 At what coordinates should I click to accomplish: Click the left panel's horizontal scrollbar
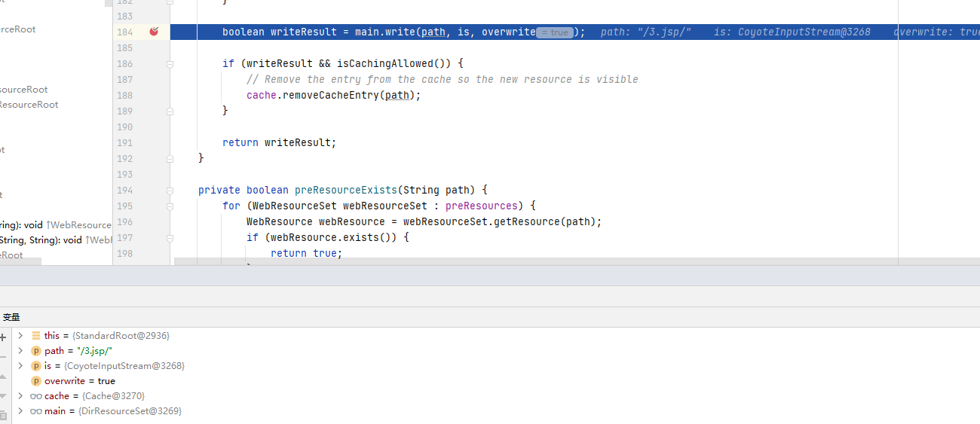20,261
